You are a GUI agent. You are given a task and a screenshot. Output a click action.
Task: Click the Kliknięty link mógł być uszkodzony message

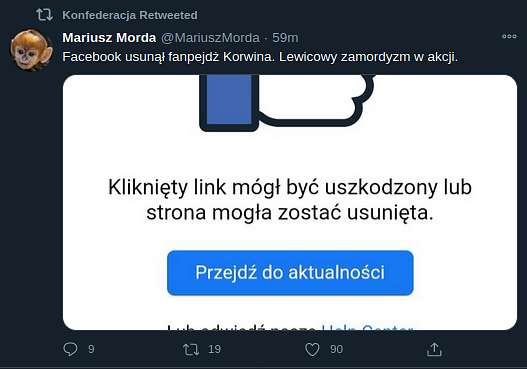pyautogui.click(x=290, y=200)
